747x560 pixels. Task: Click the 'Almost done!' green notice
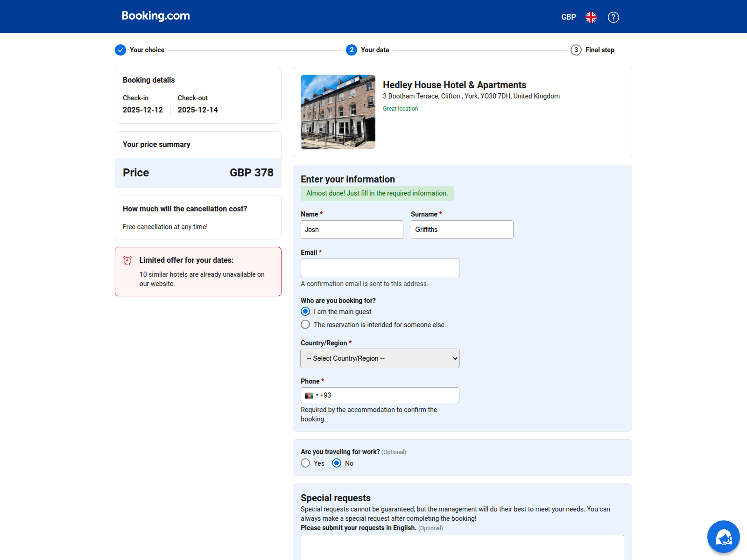[377, 193]
